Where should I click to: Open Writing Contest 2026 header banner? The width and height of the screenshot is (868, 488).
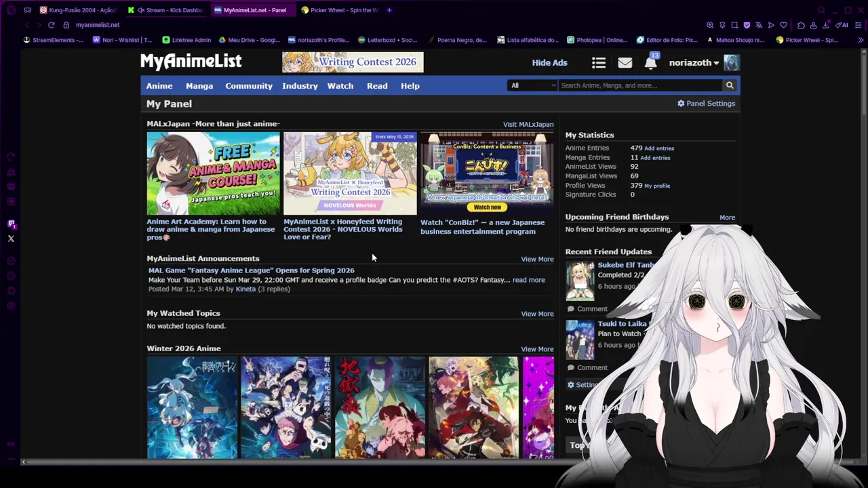pyautogui.click(x=353, y=62)
